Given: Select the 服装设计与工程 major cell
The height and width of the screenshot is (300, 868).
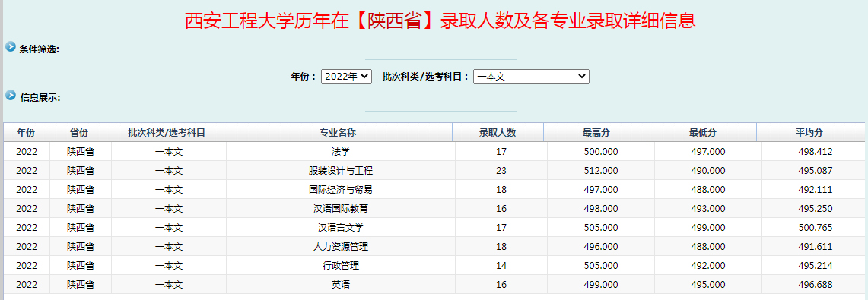Looking at the screenshot, I should click(341, 170).
